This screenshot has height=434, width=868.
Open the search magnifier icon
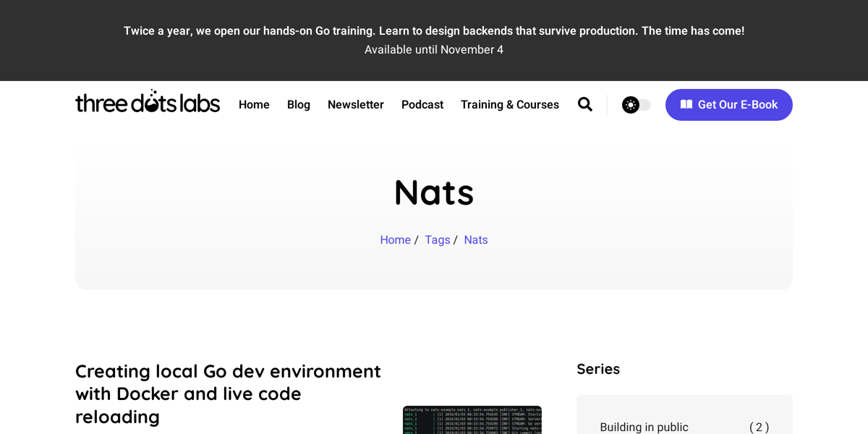click(585, 104)
